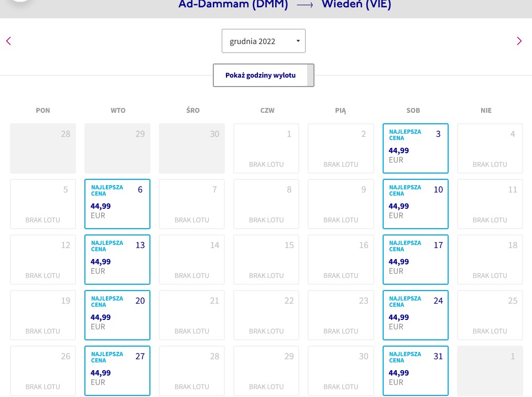This screenshot has height=397, width=532.
Task: Pick December 27 best price date
Action: tap(117, 371)
